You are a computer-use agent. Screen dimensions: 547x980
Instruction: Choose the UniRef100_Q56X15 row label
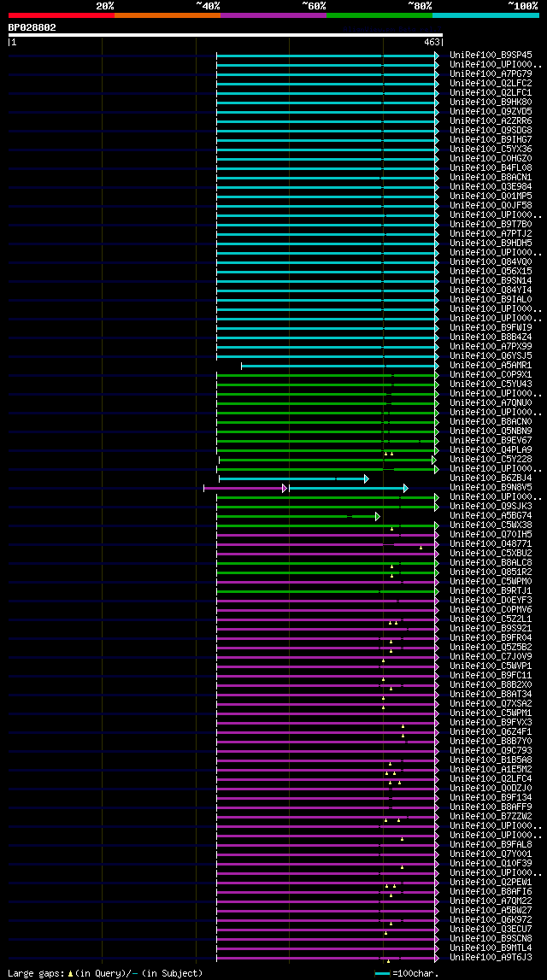tap(491, 271)
